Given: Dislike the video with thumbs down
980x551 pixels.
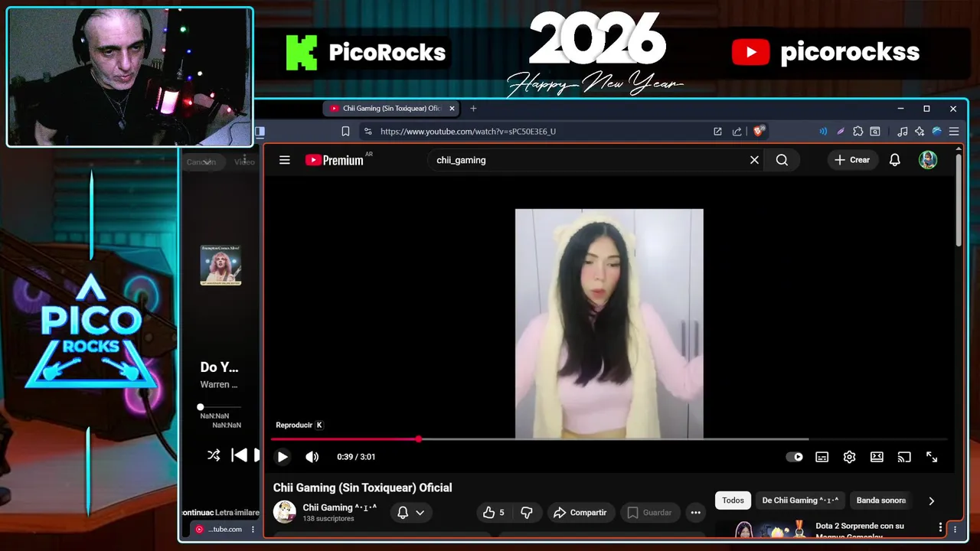Looking at the screenshot, I should click(527, 513).
